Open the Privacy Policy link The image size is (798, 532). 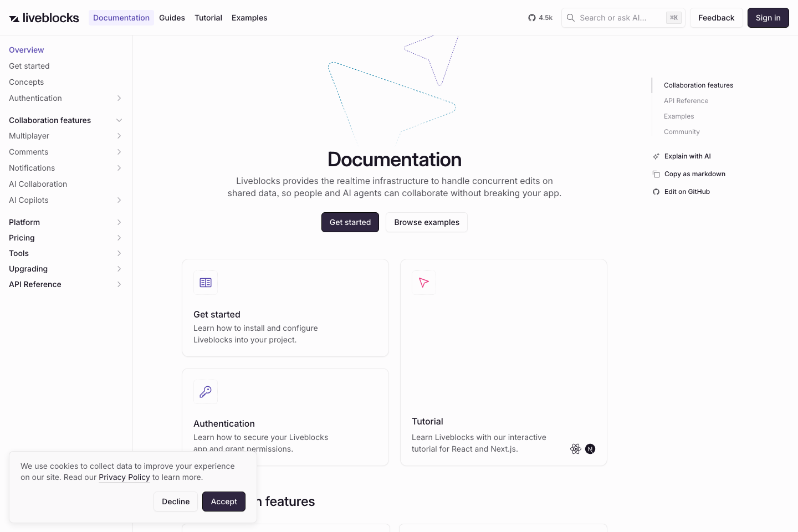click(124, 477)
